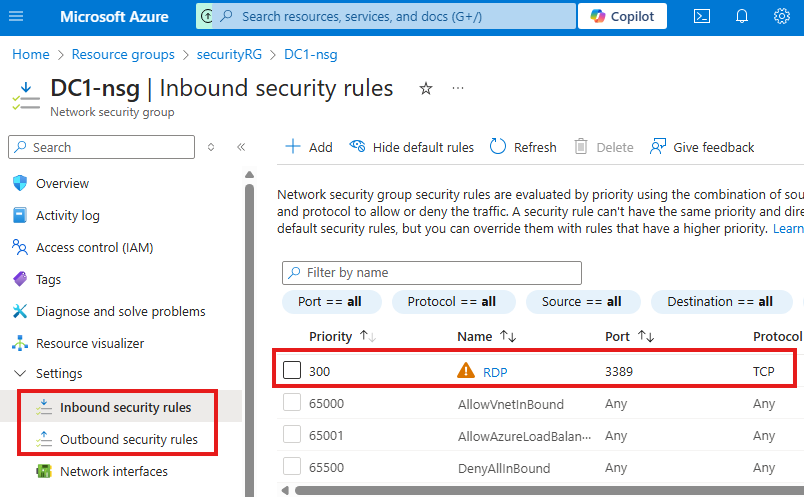Check the box for priority 300 RDP
The width and height of the screenshot is (804, 497).
coord(292,370)
